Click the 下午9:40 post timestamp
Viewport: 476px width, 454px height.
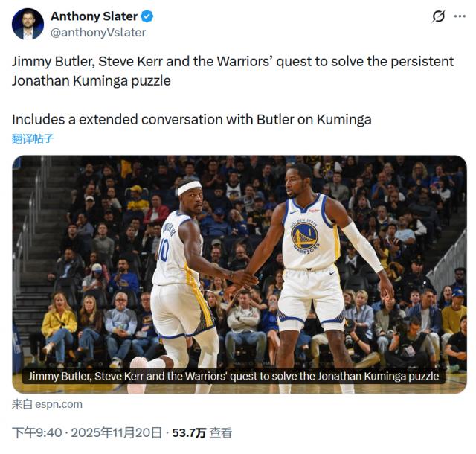(x=36, y=432)
